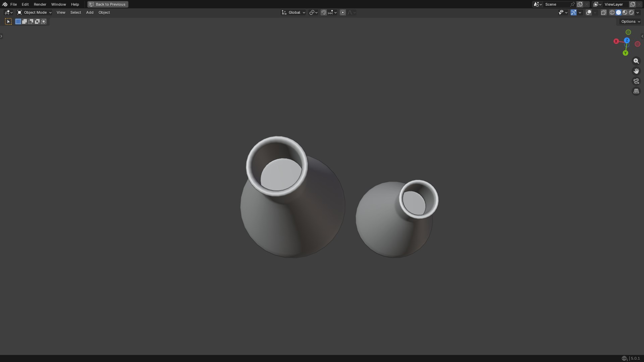The width and height of the screenshot is (644, 362).
Task: Switch to wireframe shading
Action: coord(612,12)
